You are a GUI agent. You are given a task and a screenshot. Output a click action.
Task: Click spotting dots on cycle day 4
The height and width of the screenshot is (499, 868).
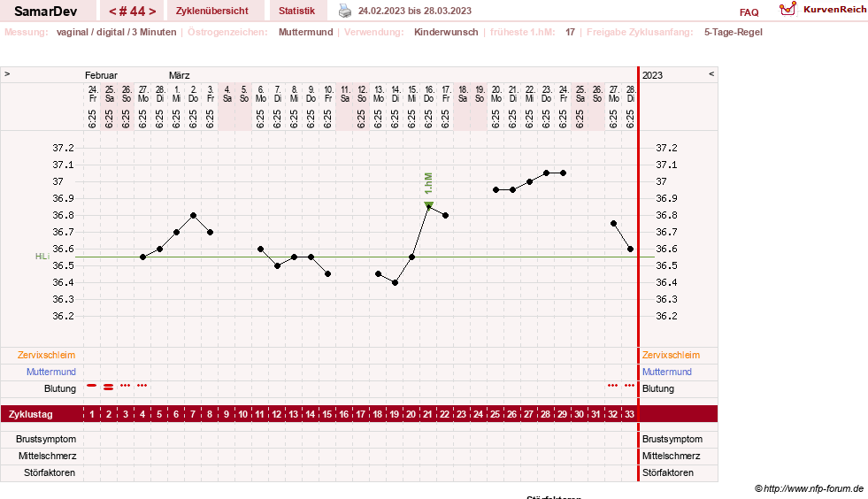click(x=142, y=386)
